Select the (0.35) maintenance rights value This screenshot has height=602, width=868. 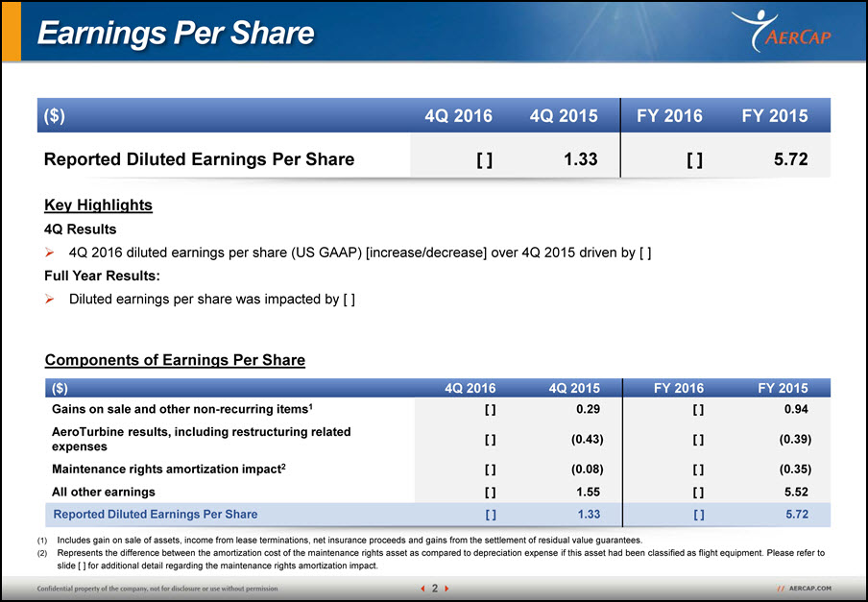coord(795,470)
